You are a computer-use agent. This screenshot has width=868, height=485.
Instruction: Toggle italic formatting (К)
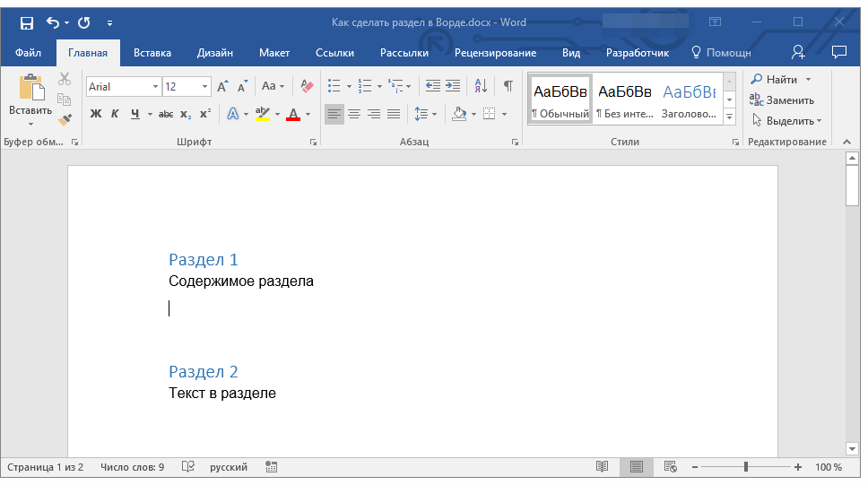(x=115, y=114)
